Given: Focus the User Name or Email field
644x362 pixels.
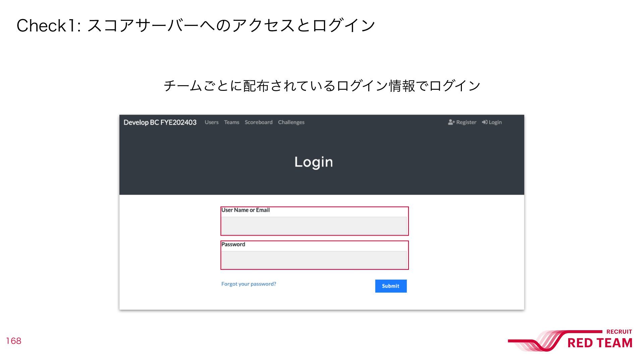Looking at the screenshot, I should 314,226.
